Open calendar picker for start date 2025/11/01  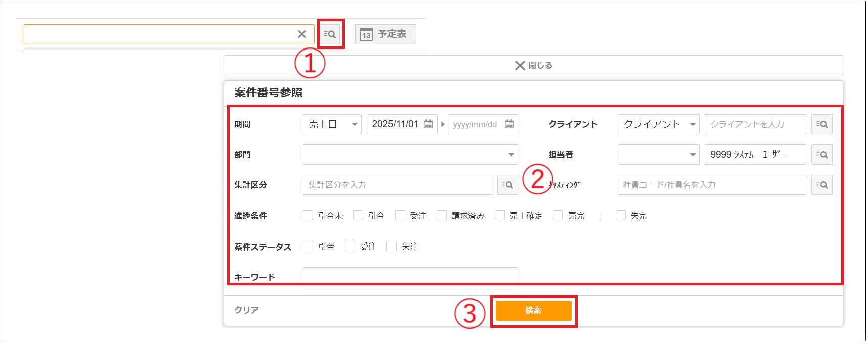[428, 124]
